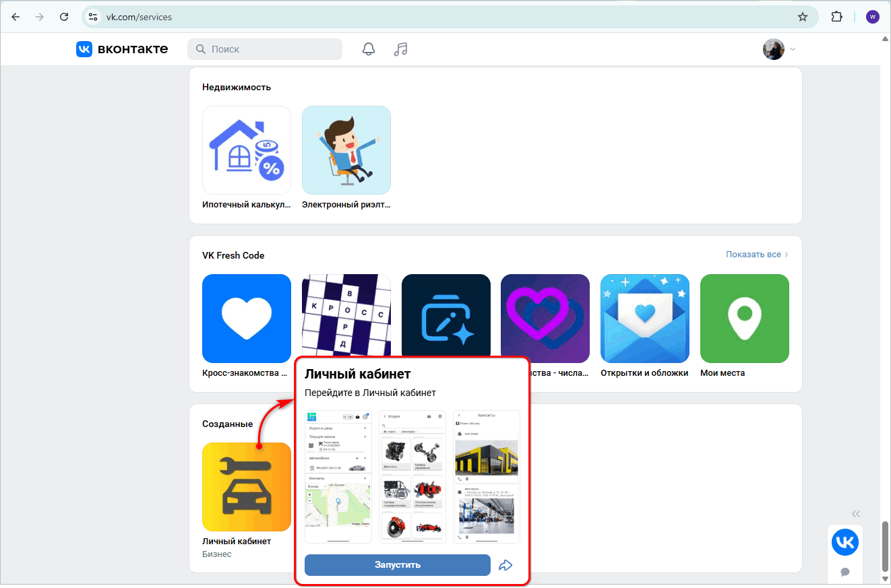Open the Личный кабинет car wrench icon
891x588 pixels.
[247, 487]
